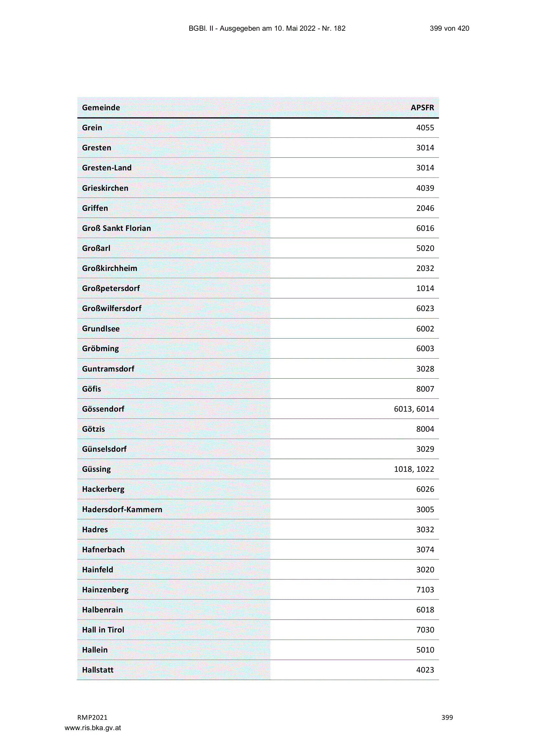The height and width of the screenshot is (756, 534).
Task: Click the Gössendorf APSFR value 6013, 6014
Action: (x=414, y=409)
